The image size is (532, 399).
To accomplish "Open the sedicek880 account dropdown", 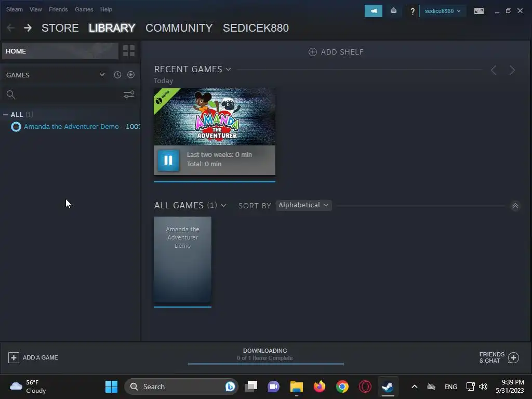I will pos(443,11).
